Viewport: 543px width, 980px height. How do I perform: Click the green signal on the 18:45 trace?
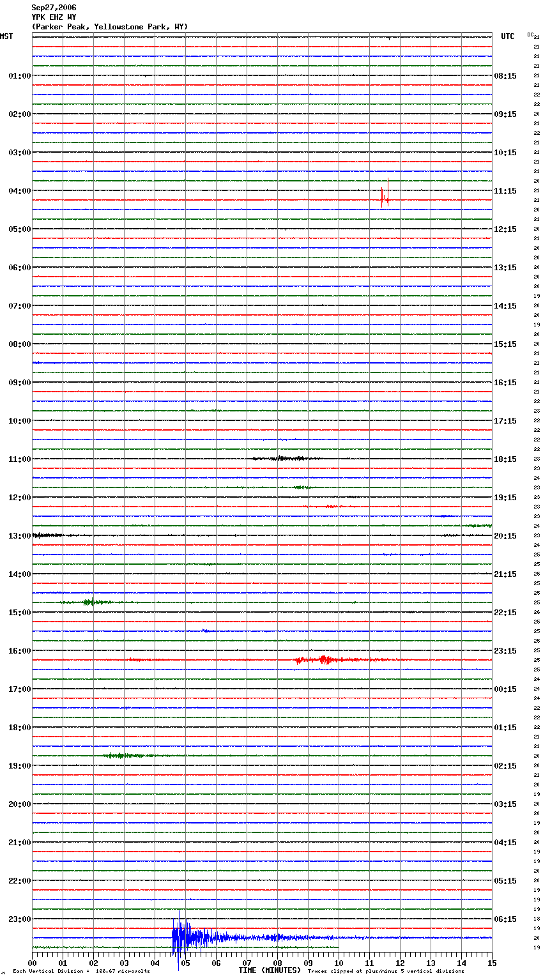click(128, 756)
